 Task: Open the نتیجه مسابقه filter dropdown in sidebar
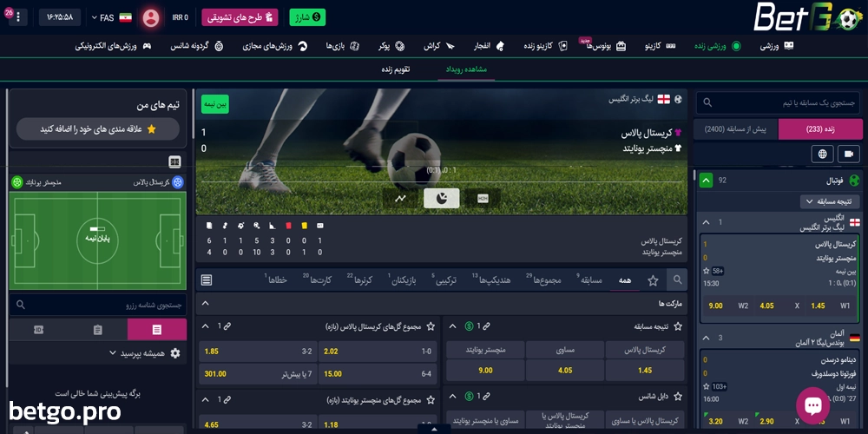tap(829, 201)
